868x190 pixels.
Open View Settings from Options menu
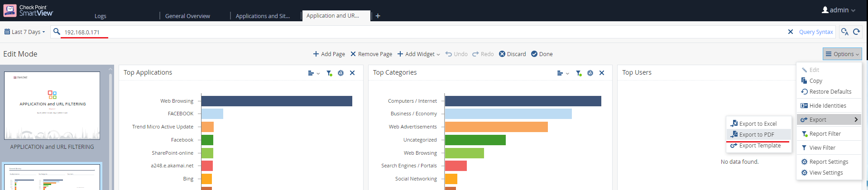point(829,172)
